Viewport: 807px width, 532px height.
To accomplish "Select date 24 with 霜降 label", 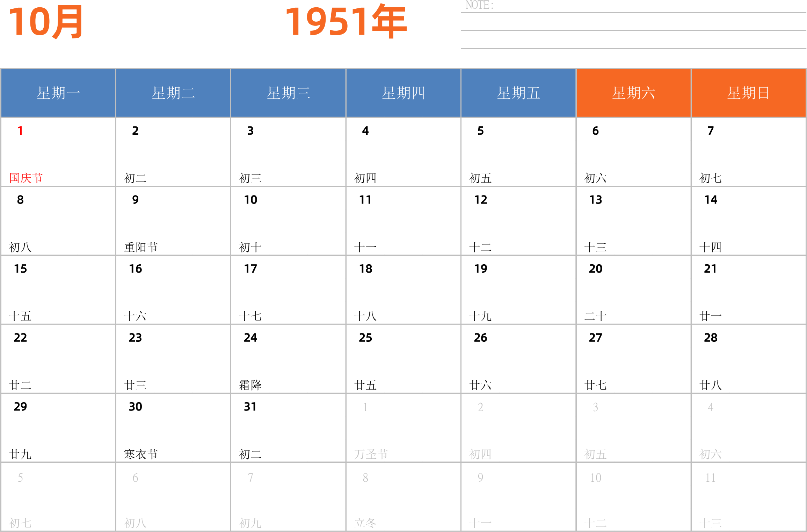I will (288, 359).
